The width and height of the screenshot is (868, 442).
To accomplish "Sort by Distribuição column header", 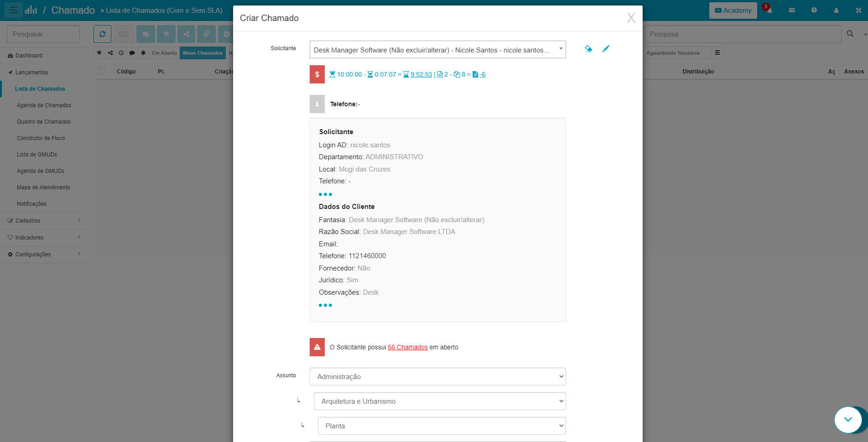I will [698, 72].
